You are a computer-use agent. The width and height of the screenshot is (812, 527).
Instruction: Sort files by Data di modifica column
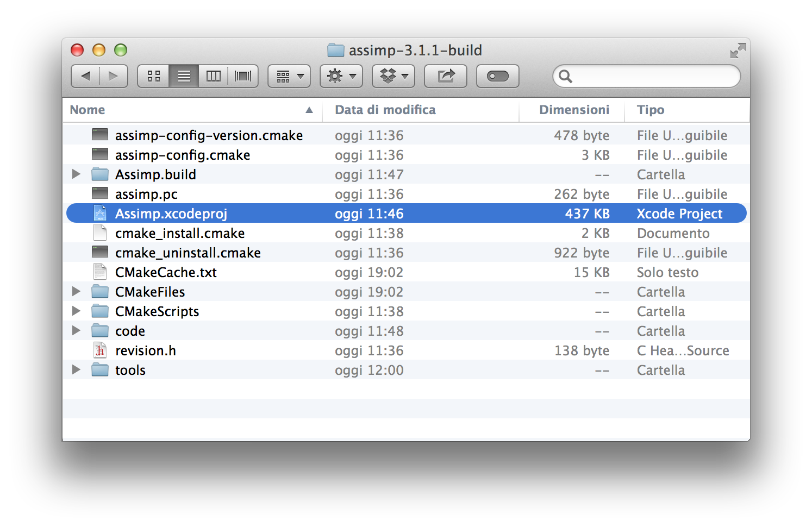point(385,110)
